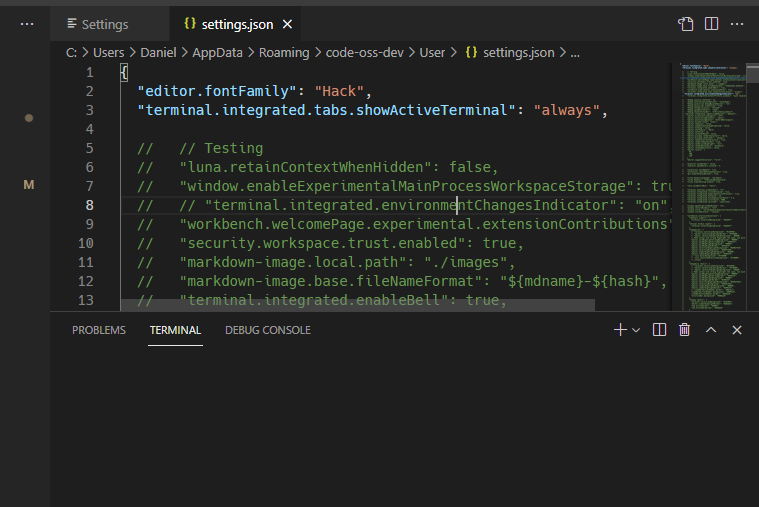Maximize the panel with the up chevron
The image size is (759, 507).
coord(711,330)
